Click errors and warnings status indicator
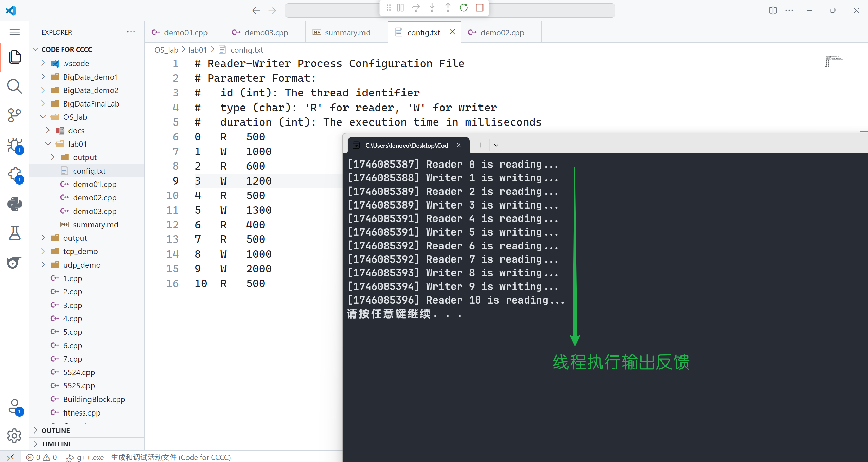Screen dimensions: 868x462 pyautogui.click(x=42, y=457)
